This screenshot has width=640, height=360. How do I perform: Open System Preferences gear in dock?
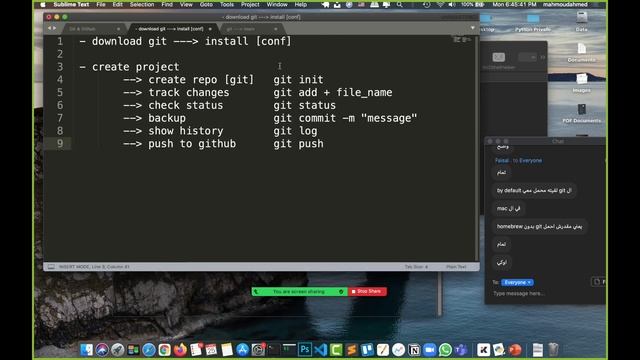click(x=258, y=350)
